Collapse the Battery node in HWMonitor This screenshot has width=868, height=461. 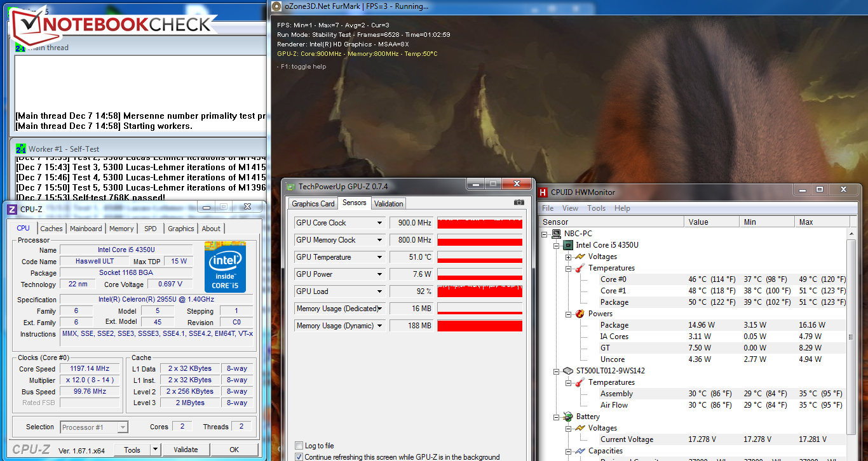coord(557,417)
